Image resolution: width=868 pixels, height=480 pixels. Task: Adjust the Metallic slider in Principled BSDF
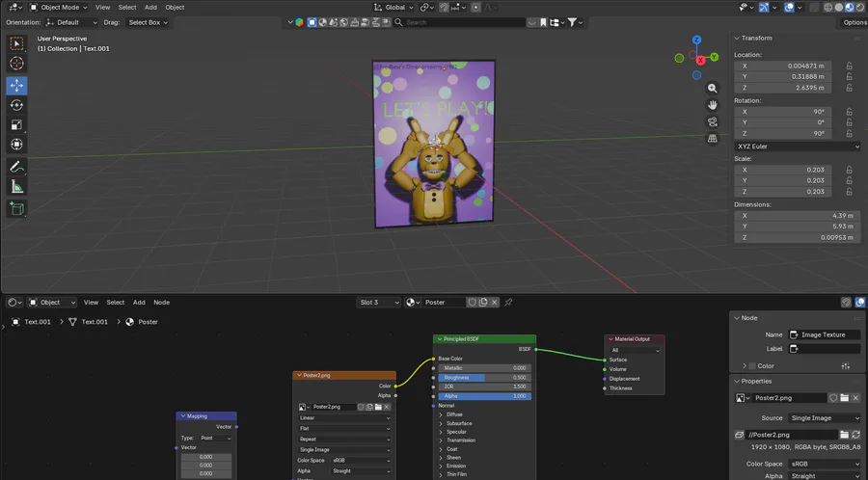pos(484,368)
